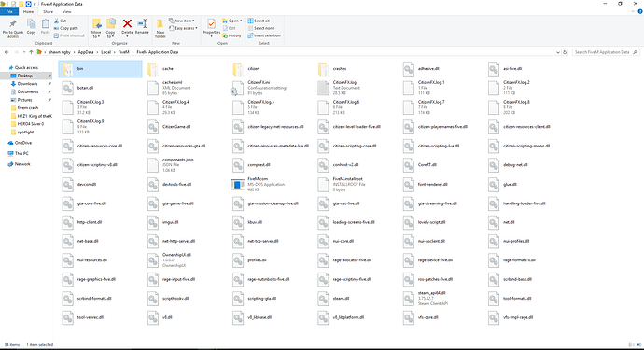The height and width of the screenshot is (350, 644).
Task: Select the cache folder icon
Action: (x=153, y=69)
